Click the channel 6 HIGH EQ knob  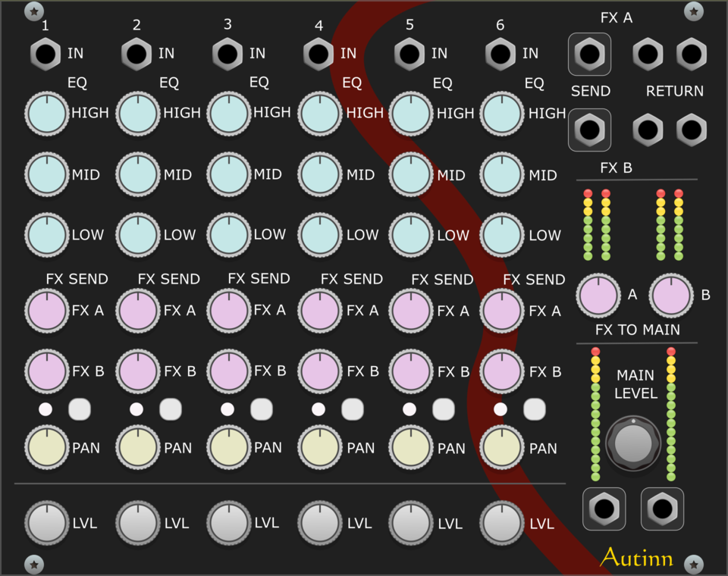(502, 114)
